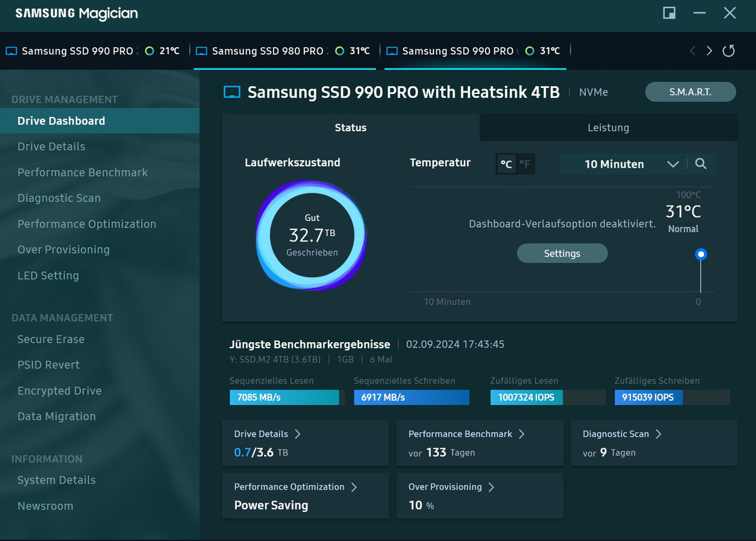The width and height of the screenshot is (756, 541).
Task: Switch to the Leistung tab
Action: point(609,128)
